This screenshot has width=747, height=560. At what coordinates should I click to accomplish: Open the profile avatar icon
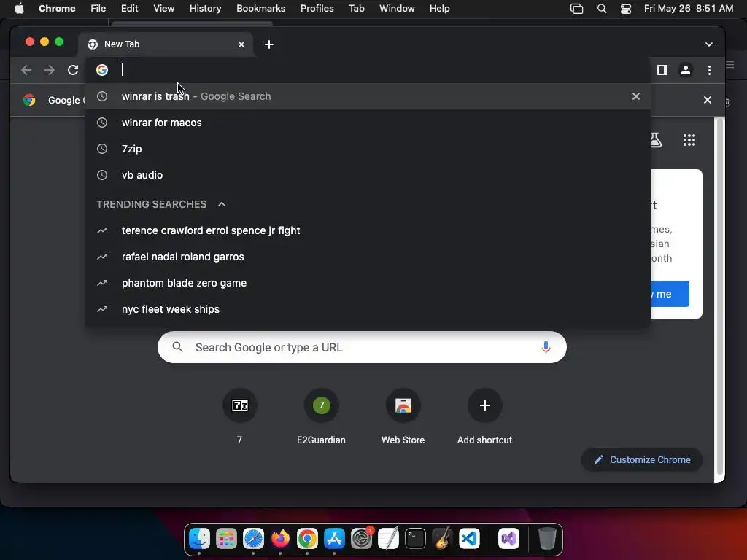coord(686,70)
